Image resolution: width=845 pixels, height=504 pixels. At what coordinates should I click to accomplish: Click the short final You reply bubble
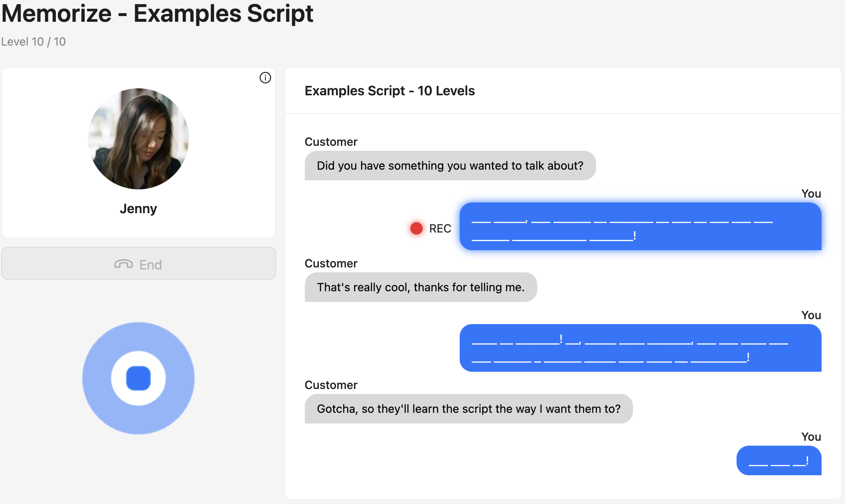(778, 460)
